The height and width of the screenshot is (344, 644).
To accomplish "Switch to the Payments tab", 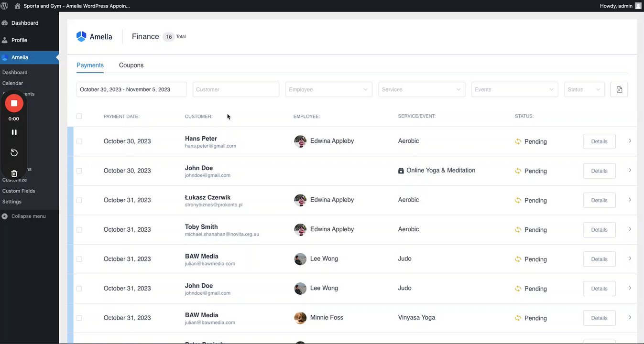I will (90, 65).
